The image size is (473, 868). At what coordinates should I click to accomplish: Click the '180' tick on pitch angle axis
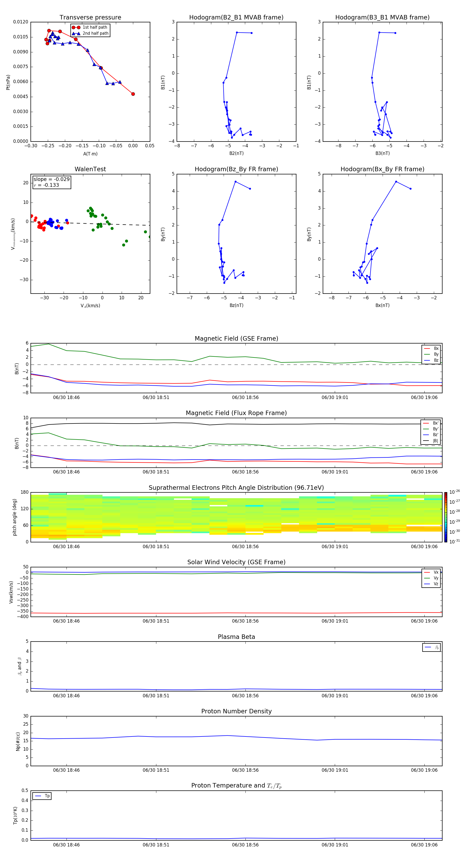coord(25,492)
